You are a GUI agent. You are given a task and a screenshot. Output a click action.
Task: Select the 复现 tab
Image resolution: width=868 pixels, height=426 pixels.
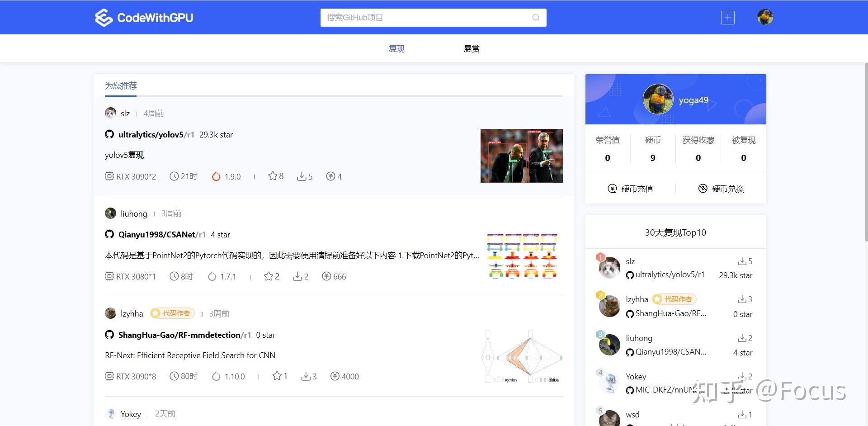396,48
